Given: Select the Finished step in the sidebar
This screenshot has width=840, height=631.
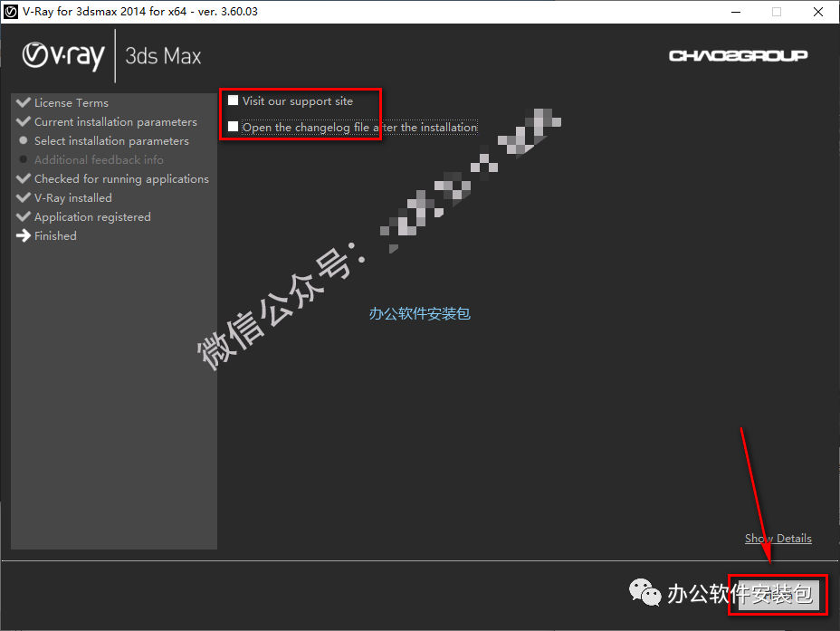Looking at the screenshot, I should [55, 235].
